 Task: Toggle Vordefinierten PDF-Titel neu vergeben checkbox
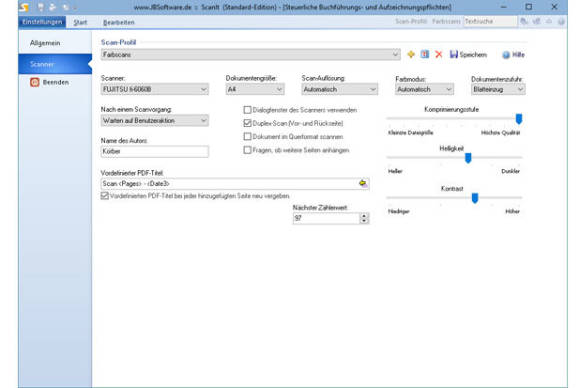pyautogui.click(x=105, y=196)
